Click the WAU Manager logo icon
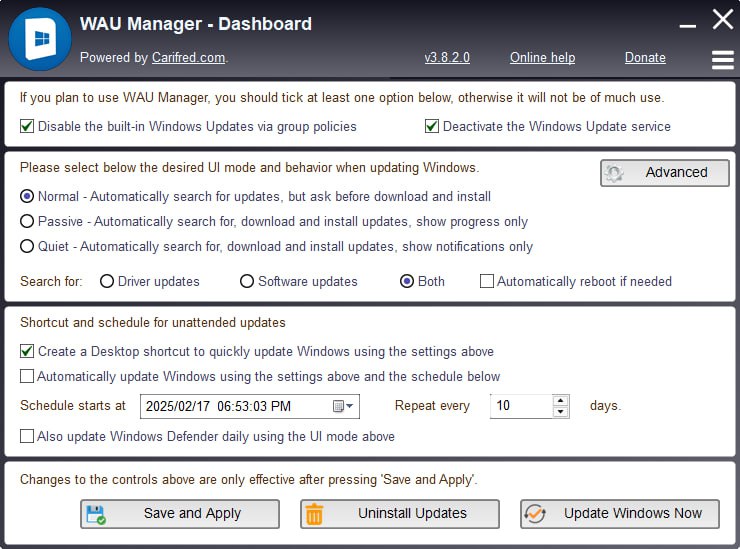The width and height of the screenshot is (740, 549). 38,40
